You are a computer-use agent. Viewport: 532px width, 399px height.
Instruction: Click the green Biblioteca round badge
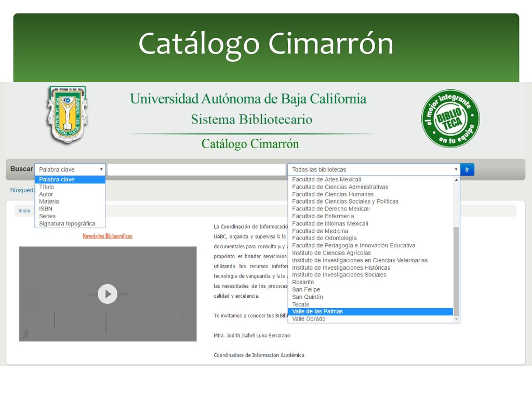[x=450, y=118]
